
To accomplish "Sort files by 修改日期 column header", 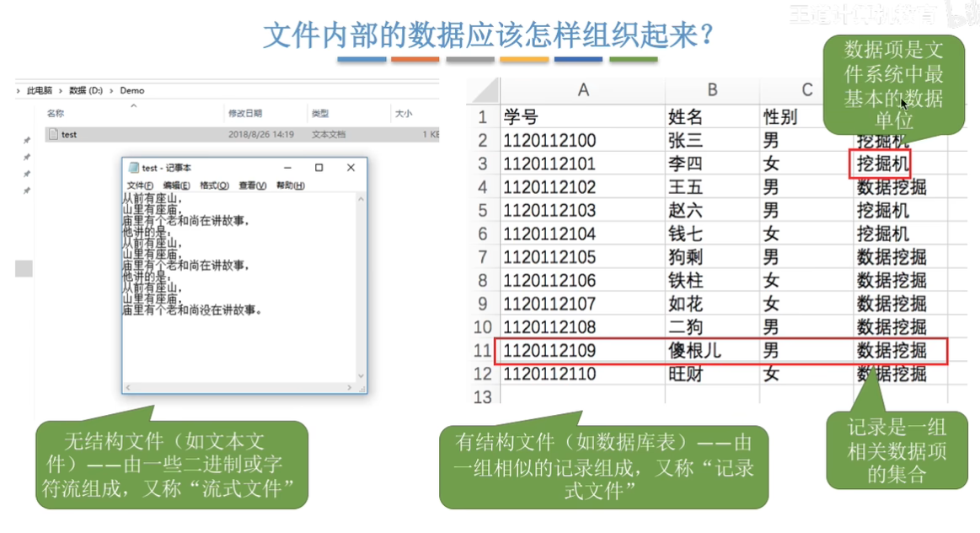I will point(245,113).
